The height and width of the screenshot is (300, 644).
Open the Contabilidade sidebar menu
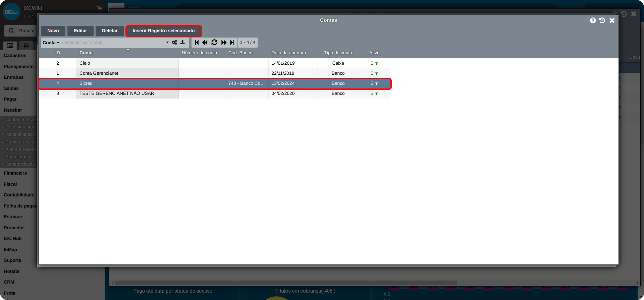pyautogui.click(x=19, y=195)
